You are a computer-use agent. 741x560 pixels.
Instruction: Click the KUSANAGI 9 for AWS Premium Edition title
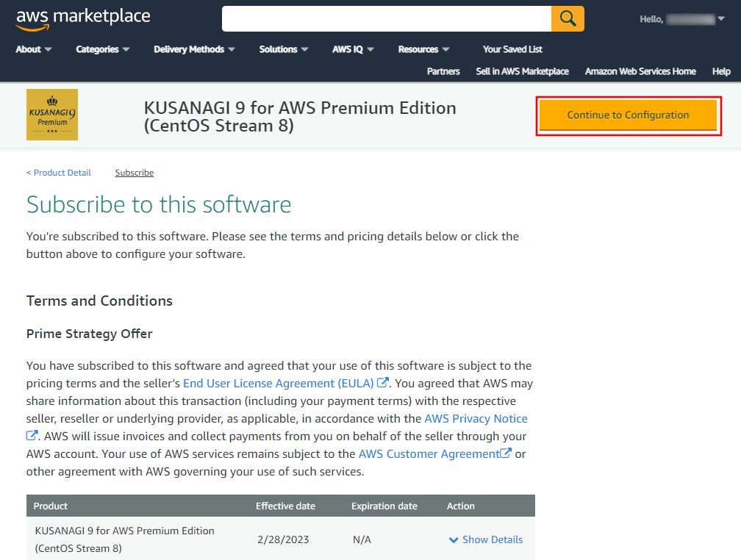point(300,117)
